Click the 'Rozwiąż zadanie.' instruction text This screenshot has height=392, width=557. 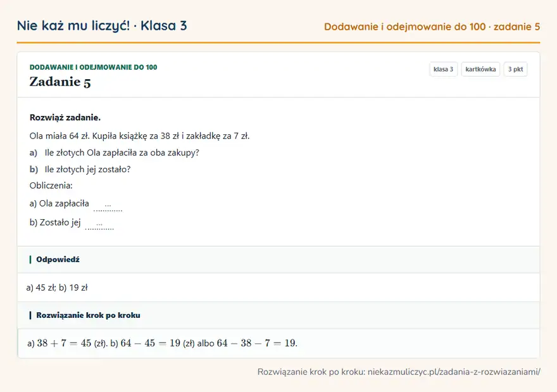point(65,118)
